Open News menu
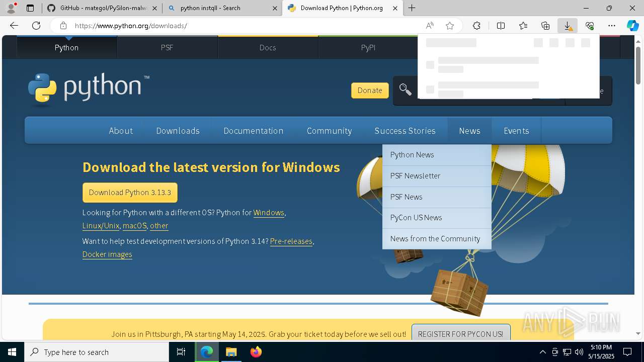Viewport: 644px width, 362px height. (x=469, y=131)
